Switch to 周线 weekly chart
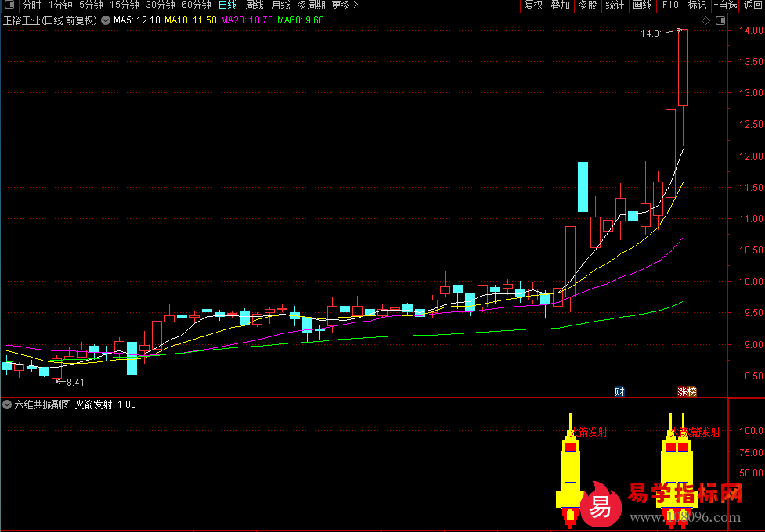Image resolution: width=765 pixels, height=532 pixels. [254, 5]
